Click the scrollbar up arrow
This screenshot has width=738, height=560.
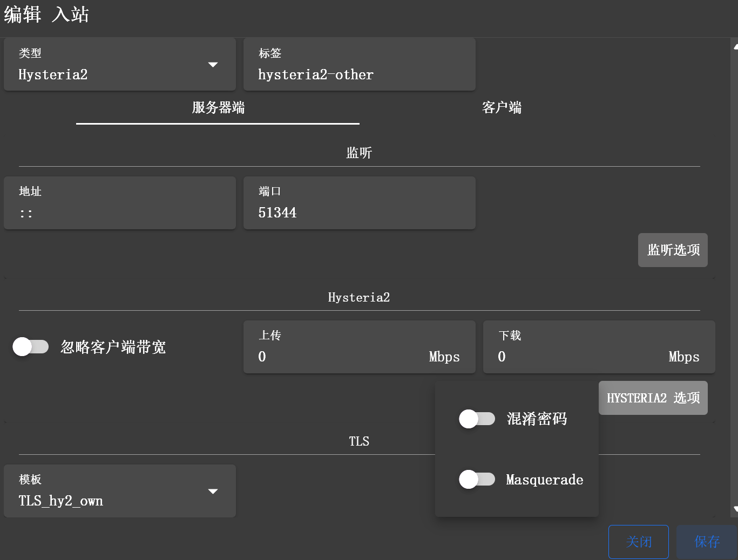pos(735,47)
